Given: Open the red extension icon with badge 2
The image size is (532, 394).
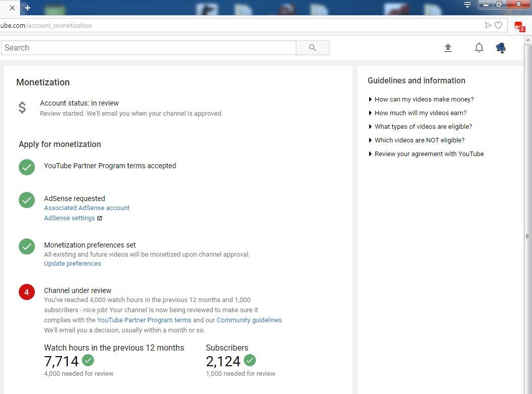Looking at the screenshot, I should [x=519, y=26].
